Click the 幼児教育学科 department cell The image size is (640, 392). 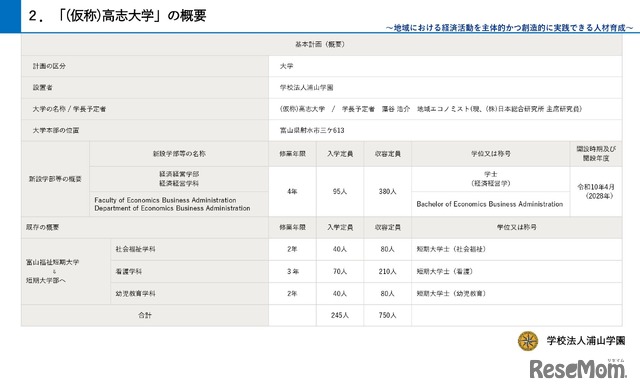point(189,293)
